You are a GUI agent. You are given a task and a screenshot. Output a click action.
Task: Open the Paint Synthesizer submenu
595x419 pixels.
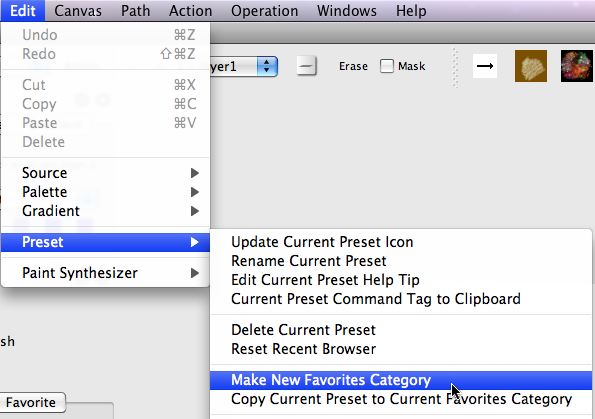105,273
